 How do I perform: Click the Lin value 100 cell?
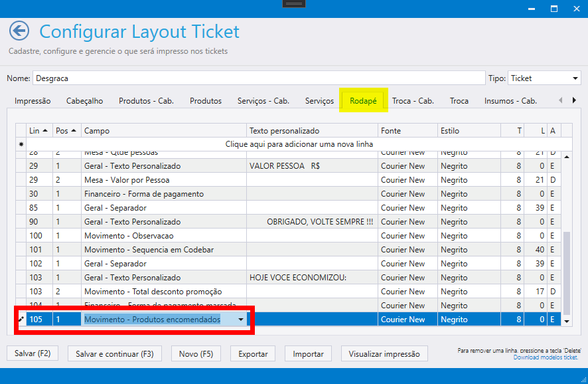click(39, 236)
